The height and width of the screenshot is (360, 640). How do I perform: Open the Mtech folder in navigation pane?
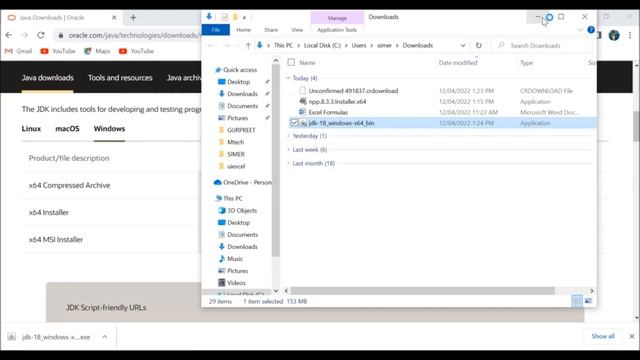pos(231,142)
